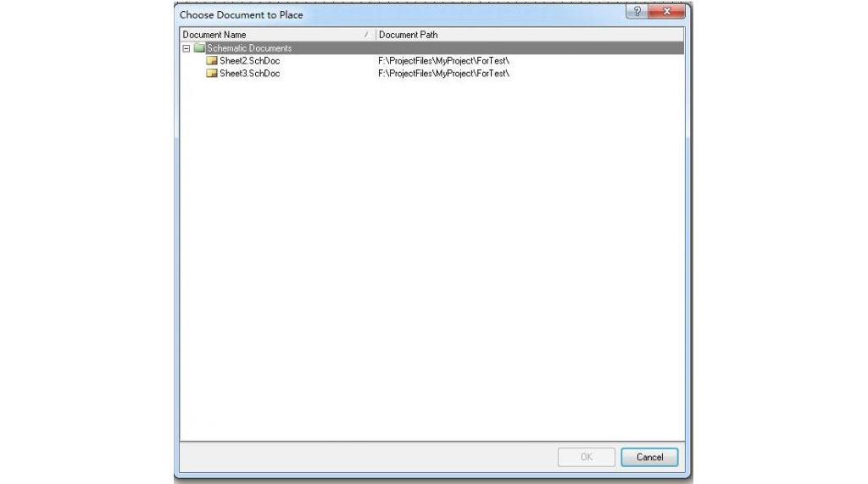Click the path text of Sheet3.SchDoc
Image resolution: width=868 pixels, height=484 pixels.
443,73
